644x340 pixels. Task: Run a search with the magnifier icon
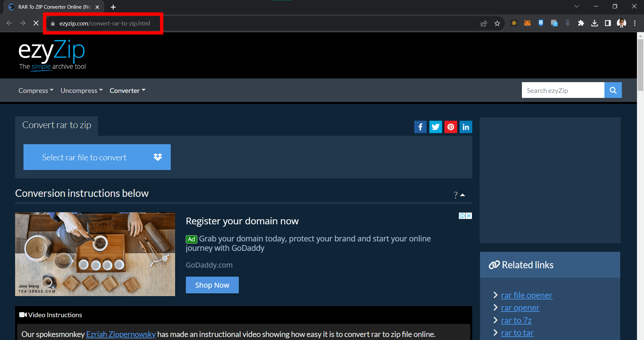pyautogui.click(x=613, y=90)
